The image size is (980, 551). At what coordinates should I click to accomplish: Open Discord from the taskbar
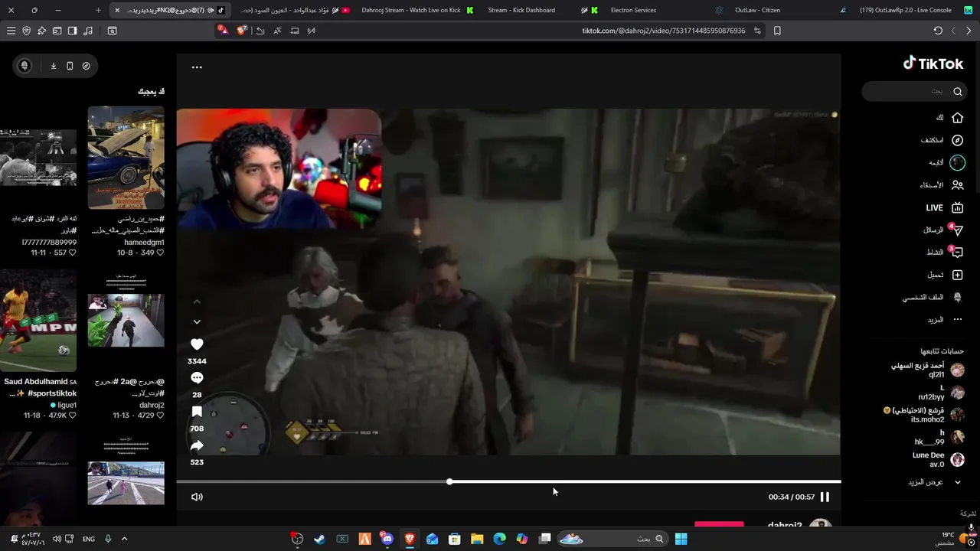[387, 539]
